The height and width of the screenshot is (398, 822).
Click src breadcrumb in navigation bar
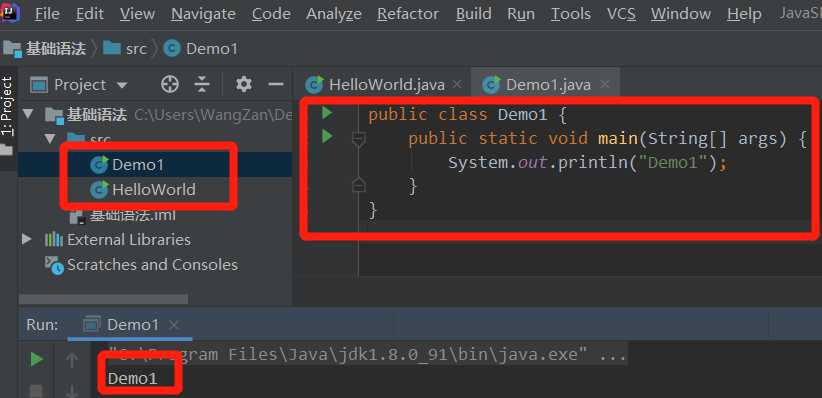click(125, 49)
